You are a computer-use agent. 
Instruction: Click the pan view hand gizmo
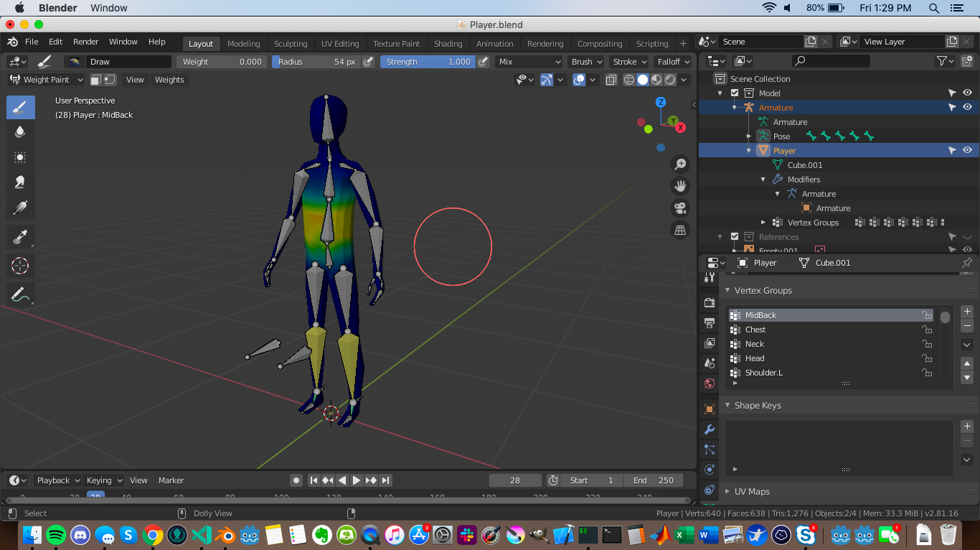coord(679,186)
